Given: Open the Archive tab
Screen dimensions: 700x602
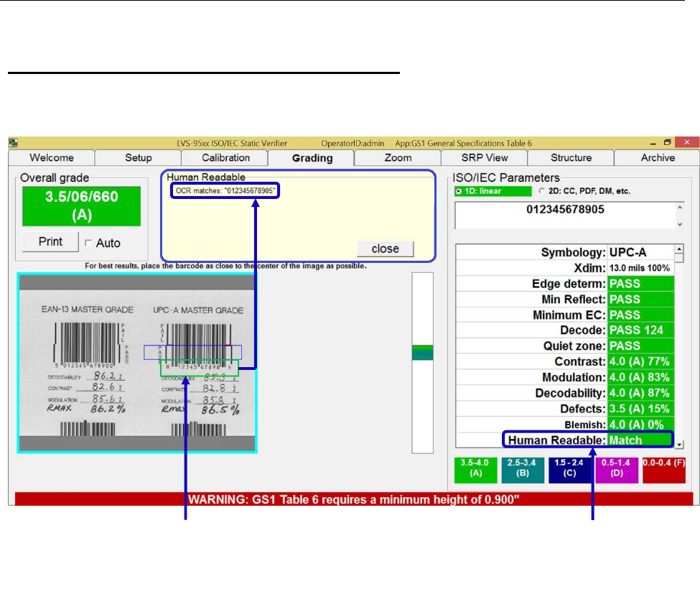Looking at the screenshot, I should (658, 157).
